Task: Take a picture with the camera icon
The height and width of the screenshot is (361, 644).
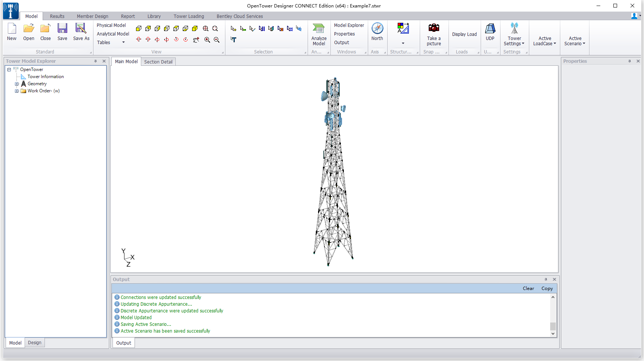Action: (434, 28)
